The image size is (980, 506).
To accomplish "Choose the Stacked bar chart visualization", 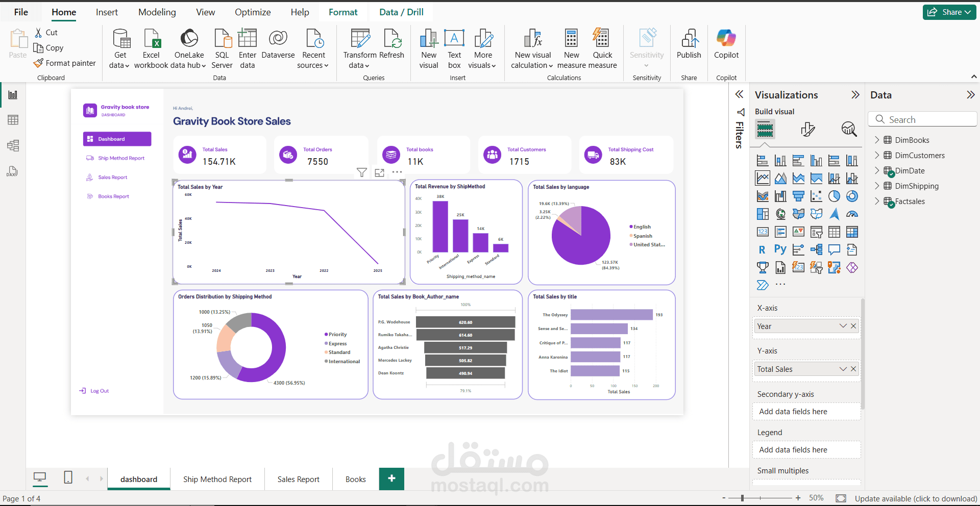I will [x=763, y=161].
